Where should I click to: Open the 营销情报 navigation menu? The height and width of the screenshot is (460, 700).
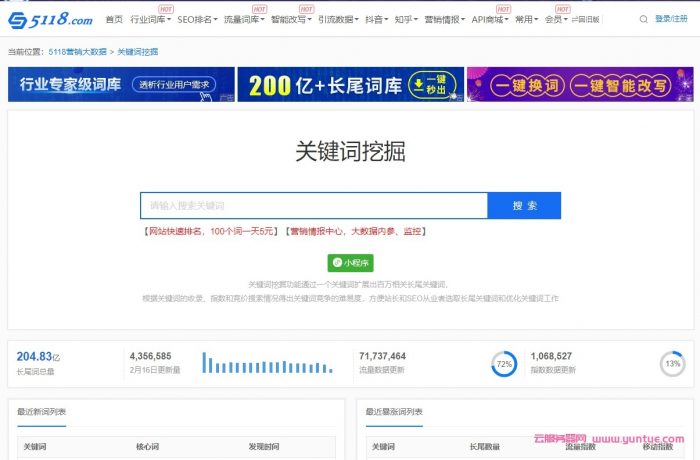444,19
